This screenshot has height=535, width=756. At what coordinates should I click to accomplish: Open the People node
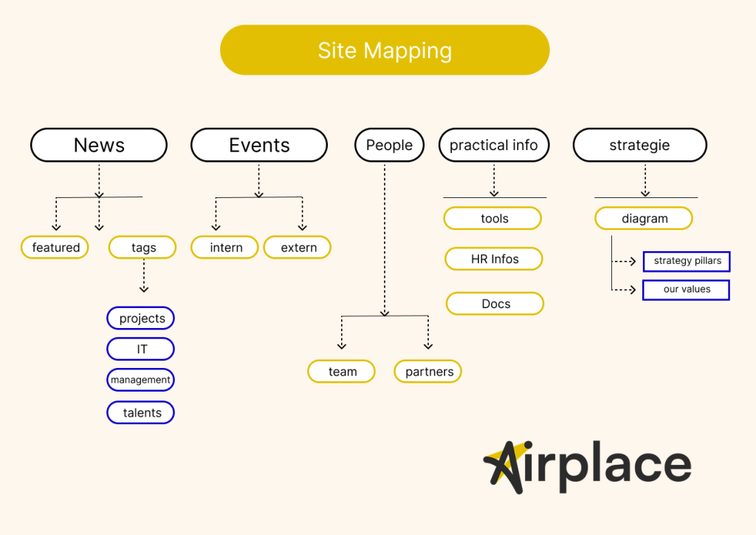point(389,146)
